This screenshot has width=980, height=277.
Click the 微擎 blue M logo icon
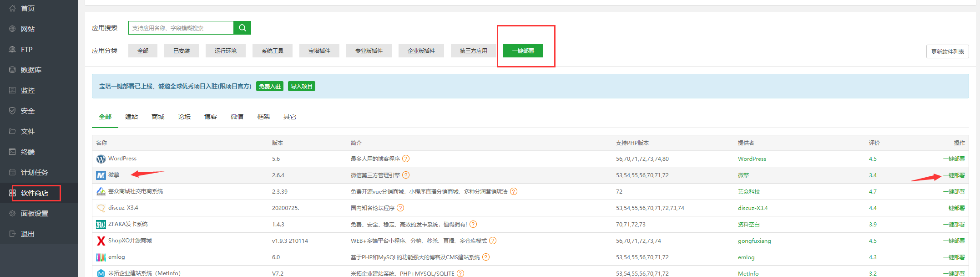[x=101, y=175]
